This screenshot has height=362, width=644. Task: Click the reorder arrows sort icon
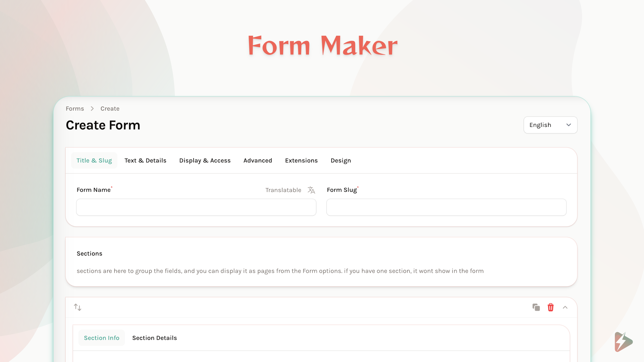[x=77, y=307]
